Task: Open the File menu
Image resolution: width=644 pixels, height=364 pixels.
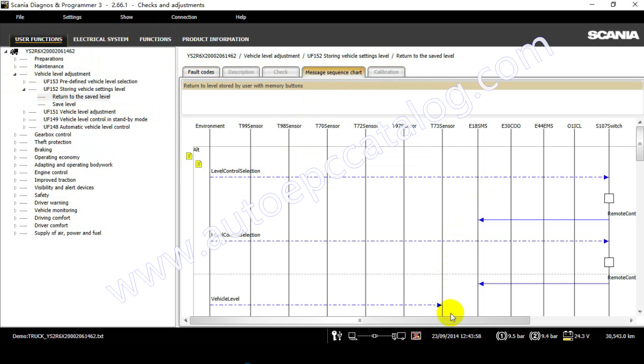Action: [20, 17]
